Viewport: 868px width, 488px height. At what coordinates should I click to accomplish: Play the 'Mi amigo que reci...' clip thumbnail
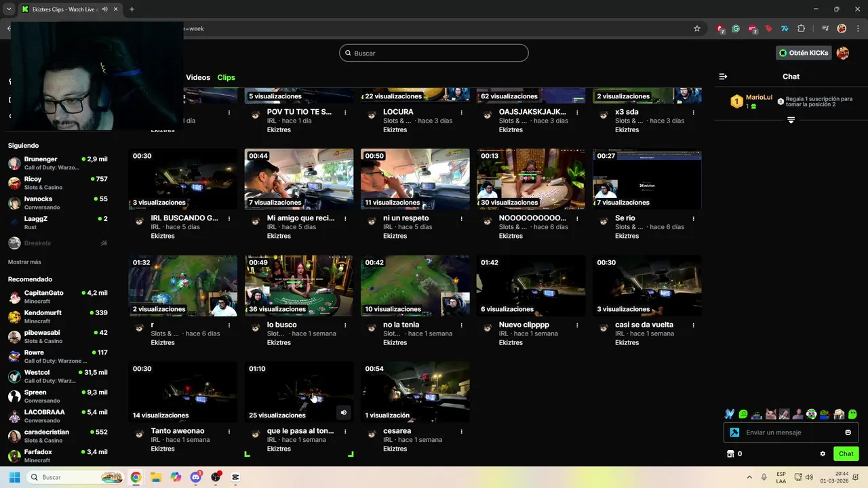click(x=299, y=180)
